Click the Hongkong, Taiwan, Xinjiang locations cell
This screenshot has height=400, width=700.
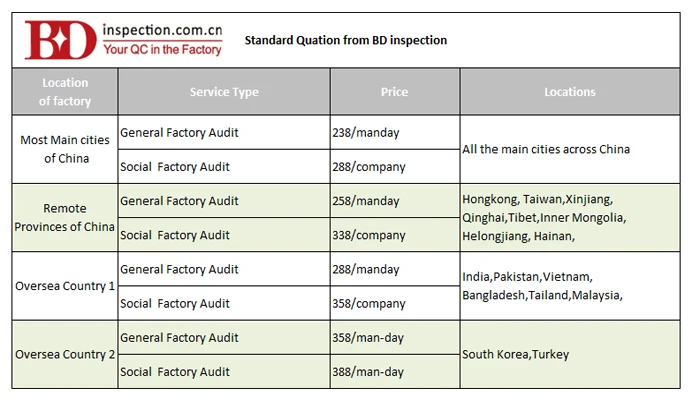point(544,217)
